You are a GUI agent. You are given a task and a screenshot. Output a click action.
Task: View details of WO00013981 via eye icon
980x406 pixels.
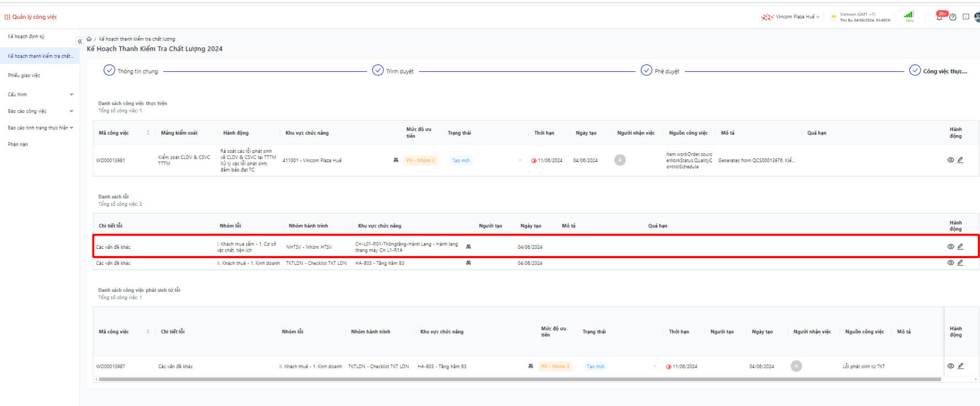coord(950,160)
